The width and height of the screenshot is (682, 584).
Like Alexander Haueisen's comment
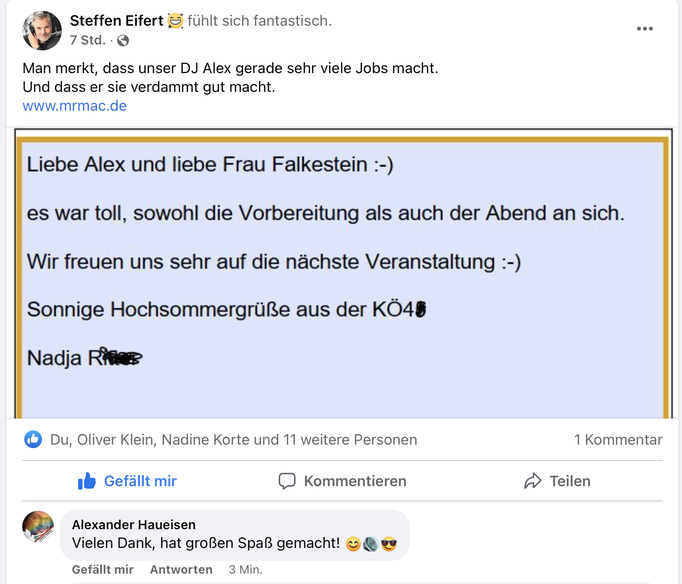pos(102,569)
